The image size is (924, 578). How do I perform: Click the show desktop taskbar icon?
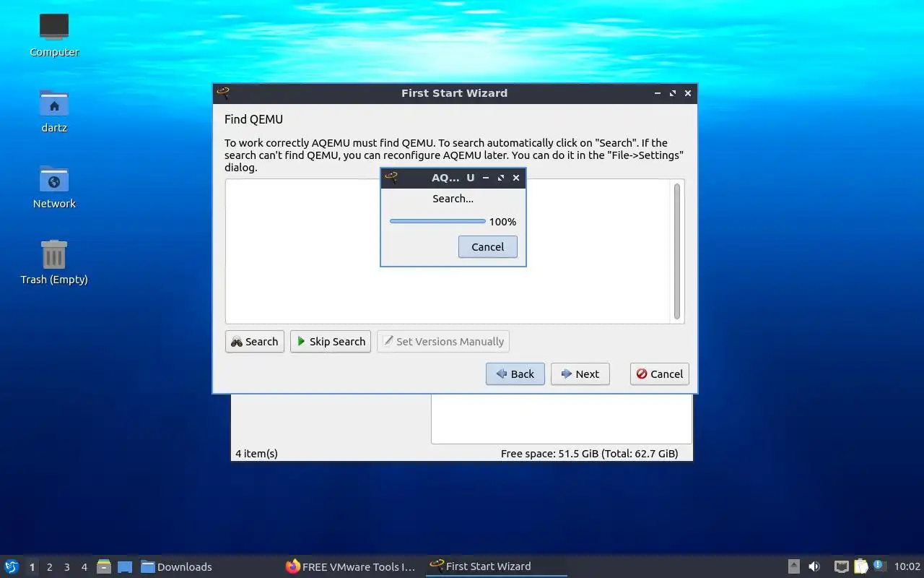pyautogui.click(x=125, y=566)
